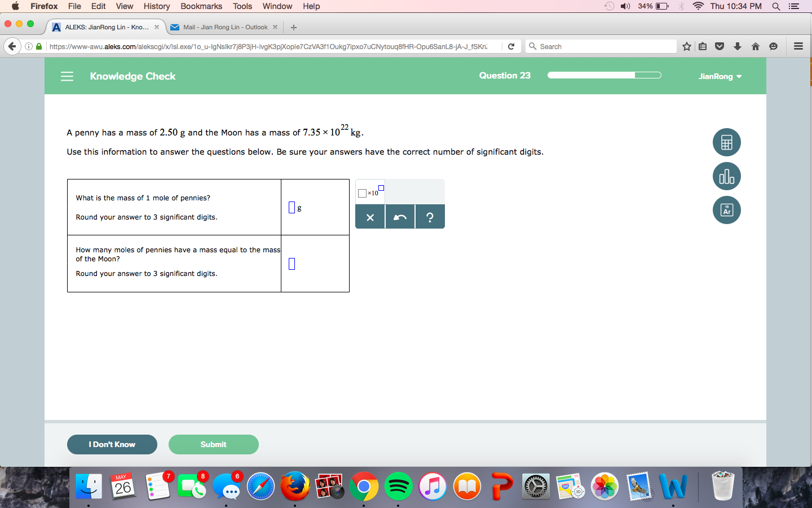Open answer entry help with the question mark
Image resolution: width=812 pixels, height=508 pixels.
coord(430,216)
